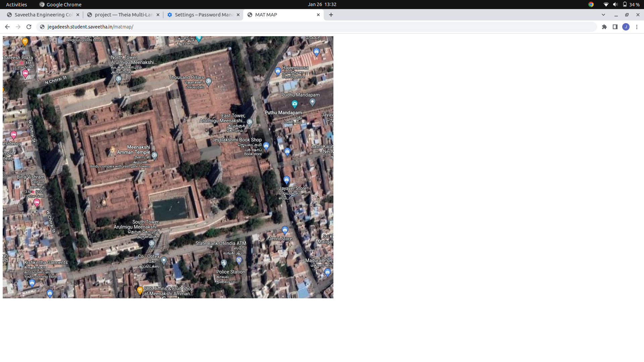Reload the current page
This screenshot has height=362, width=644.
pyautogui.click(x=29, y=27)
